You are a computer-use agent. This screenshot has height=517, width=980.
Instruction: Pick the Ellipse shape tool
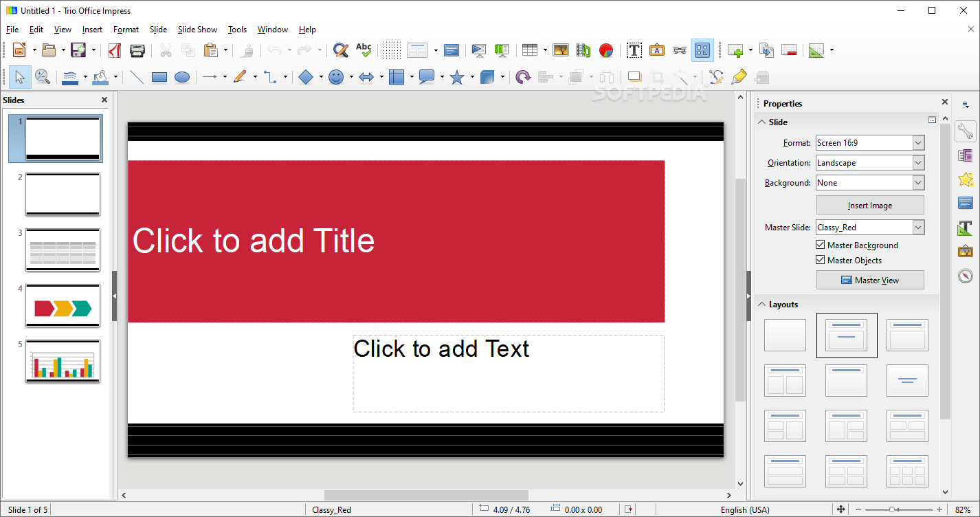pyautogui.click(x=182, y=77)
